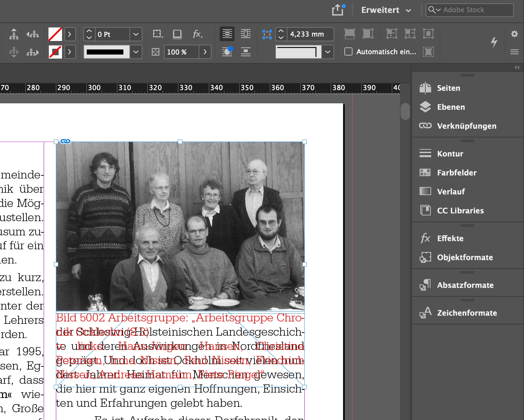Open corner options icon
Viewport: 524px width, 420px height.
coord(158,34)
